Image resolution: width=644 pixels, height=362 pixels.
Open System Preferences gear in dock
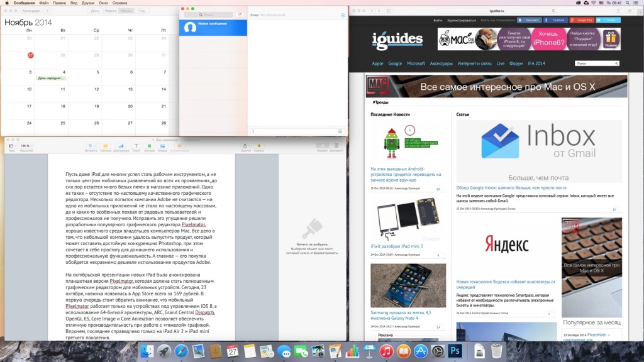[x=438, y=351]
